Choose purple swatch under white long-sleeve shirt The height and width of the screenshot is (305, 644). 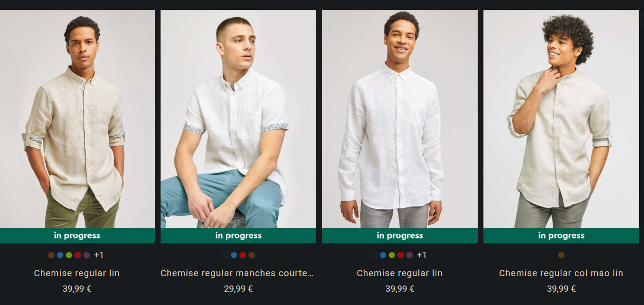click(x=409, y=255)
